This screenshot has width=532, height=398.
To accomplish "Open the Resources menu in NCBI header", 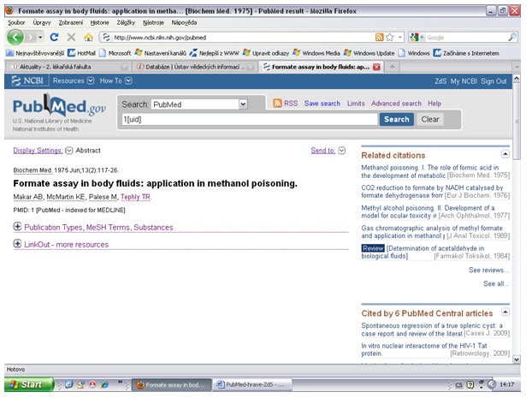I will point(74,80).
